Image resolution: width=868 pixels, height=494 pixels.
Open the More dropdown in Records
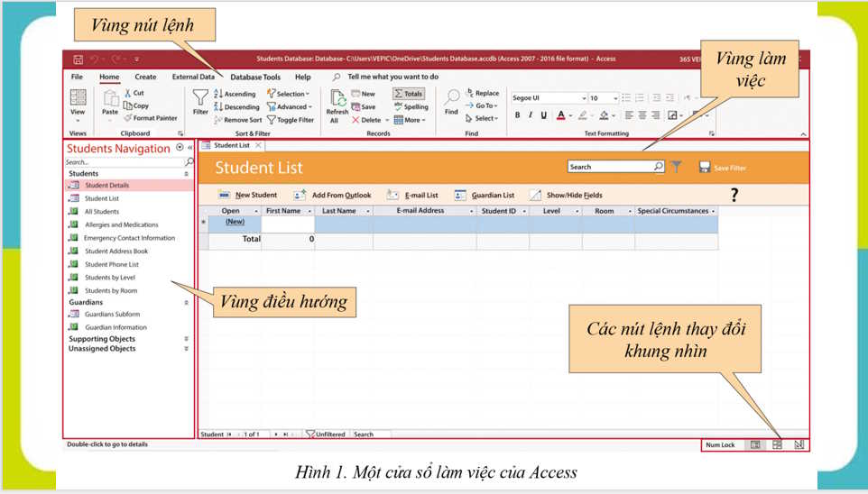[410, 120]
